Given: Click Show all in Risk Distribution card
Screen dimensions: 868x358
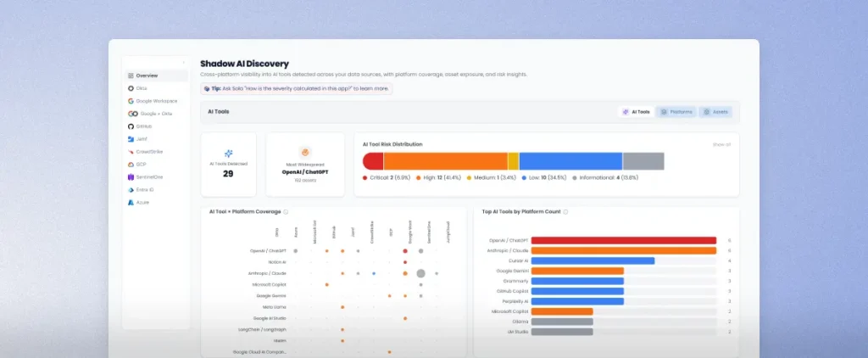Looking at the screenshot, I should tap(721, 145).
